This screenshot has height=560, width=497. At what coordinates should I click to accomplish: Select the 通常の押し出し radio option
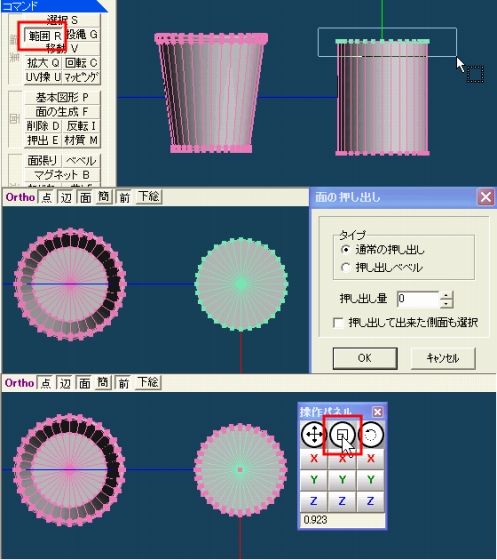pyautogui.click(x=382, y=249)
